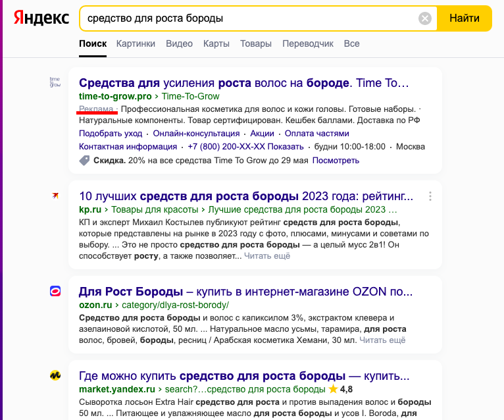Open the kp.ru domain link
This screenshot has height=420, width=504.
[90, 209]
